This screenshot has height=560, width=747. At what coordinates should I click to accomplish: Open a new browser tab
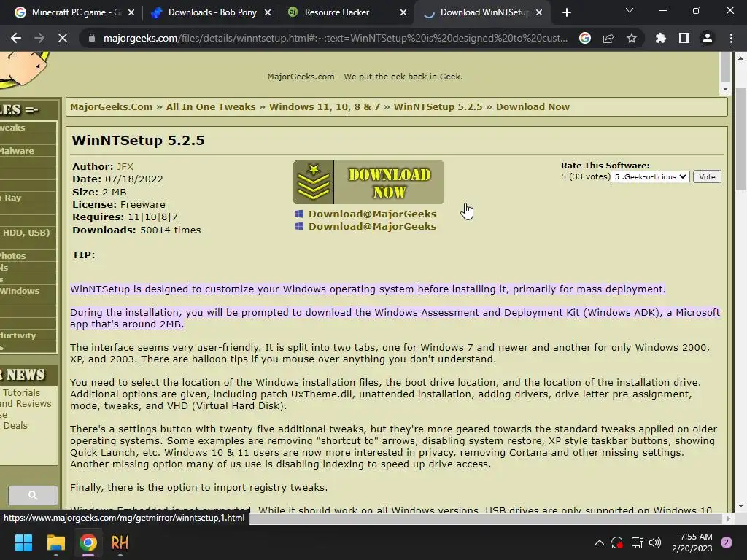point(566,12)
